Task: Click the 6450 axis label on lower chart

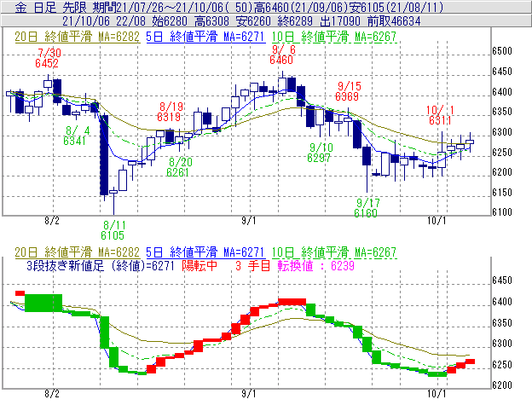Action: click(502, 281)
